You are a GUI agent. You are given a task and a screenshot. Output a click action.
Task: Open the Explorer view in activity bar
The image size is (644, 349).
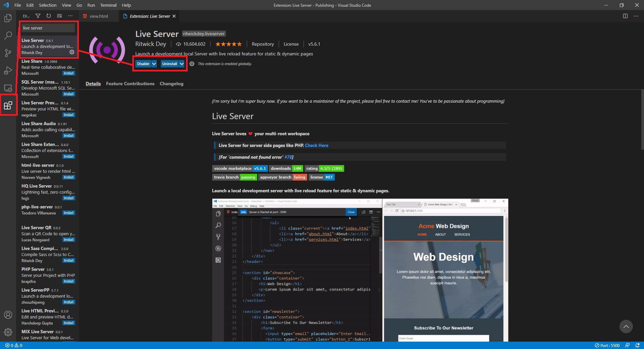click(8, 18)
